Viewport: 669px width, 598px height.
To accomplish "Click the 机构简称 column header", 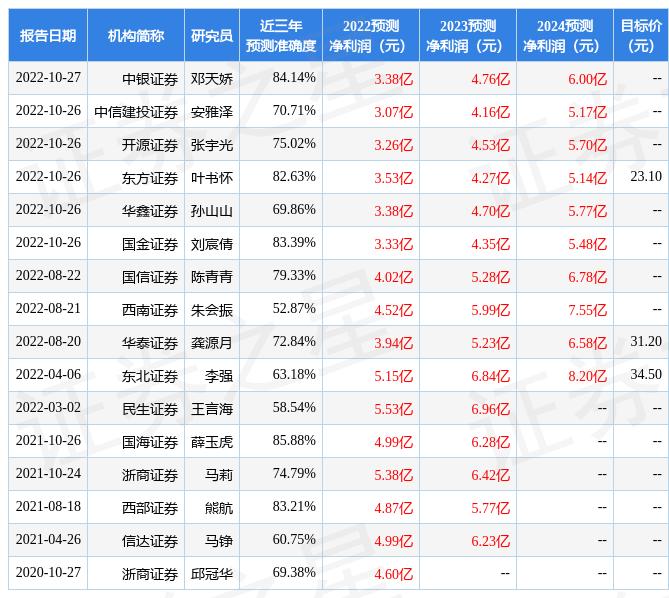I will (136, 35).
